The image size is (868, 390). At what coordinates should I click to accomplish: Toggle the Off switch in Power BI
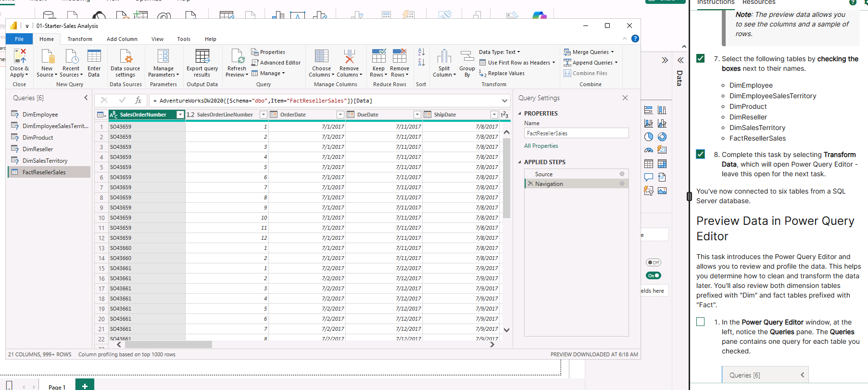(x=654, y=262)
